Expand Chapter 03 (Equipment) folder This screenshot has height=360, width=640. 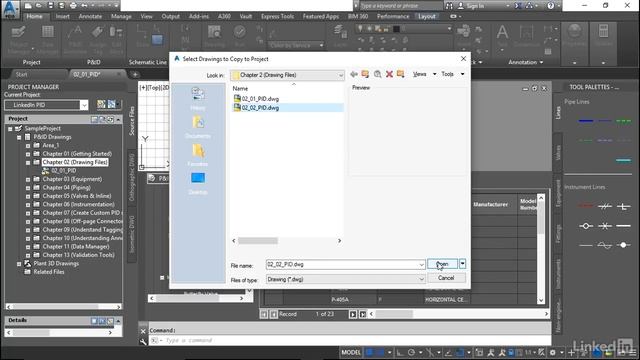click(28, 180)
